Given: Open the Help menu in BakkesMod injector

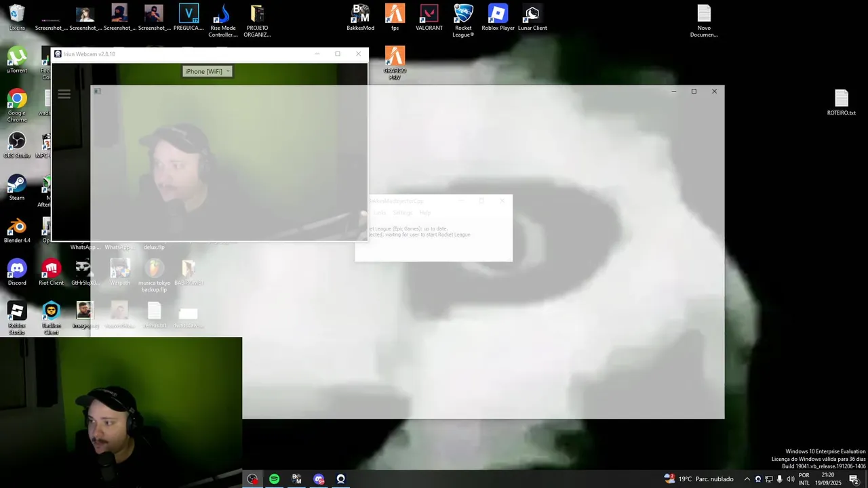Looking at the screenshot, I should (x=425, y=213).
